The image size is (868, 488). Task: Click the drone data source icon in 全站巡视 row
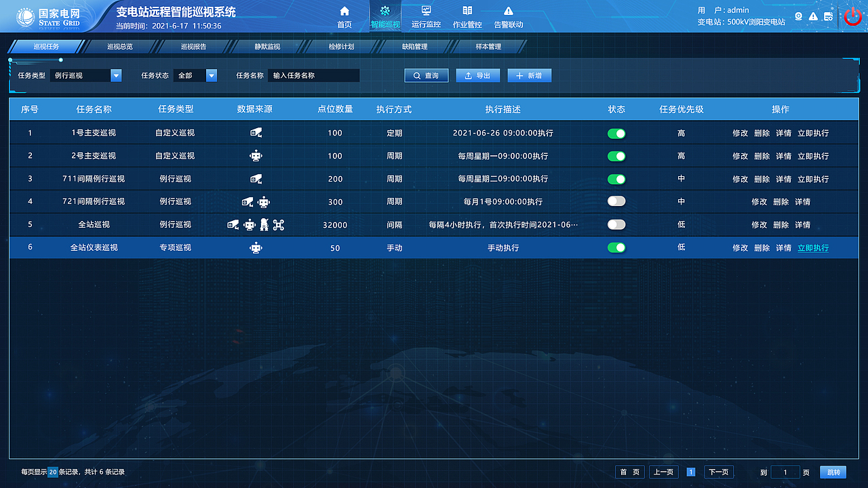pyautogui.click(x=279, y=224)
